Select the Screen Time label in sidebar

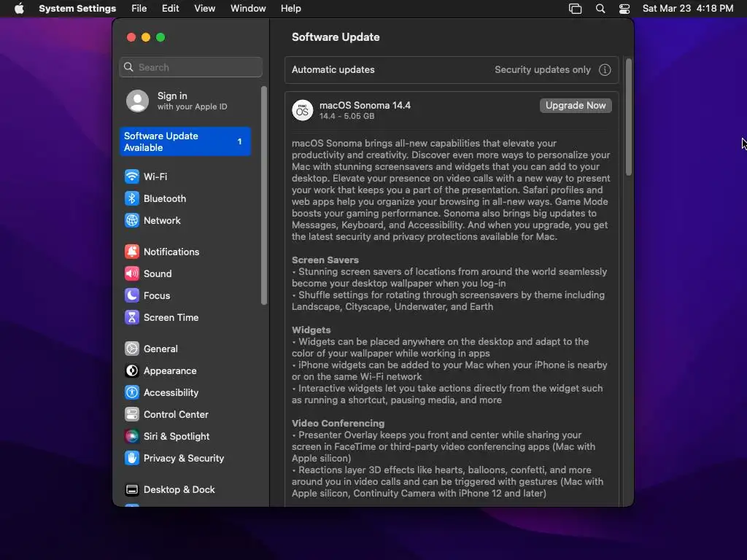pyautogui.click(x=171, y=318)
